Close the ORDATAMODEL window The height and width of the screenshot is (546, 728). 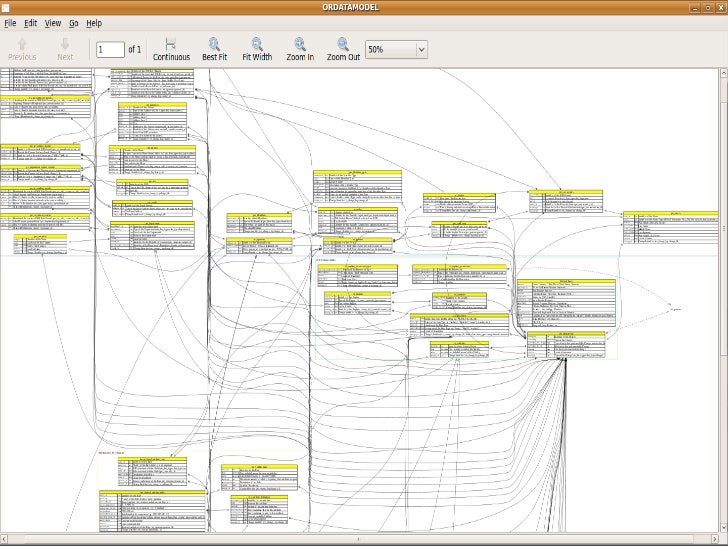(x=719, y=7)
